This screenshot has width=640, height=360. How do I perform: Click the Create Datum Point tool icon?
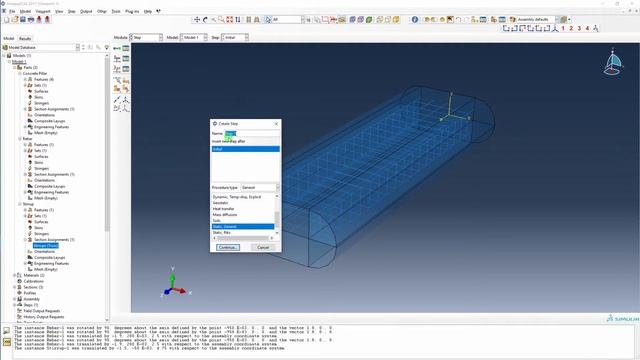tap(117, 99)
